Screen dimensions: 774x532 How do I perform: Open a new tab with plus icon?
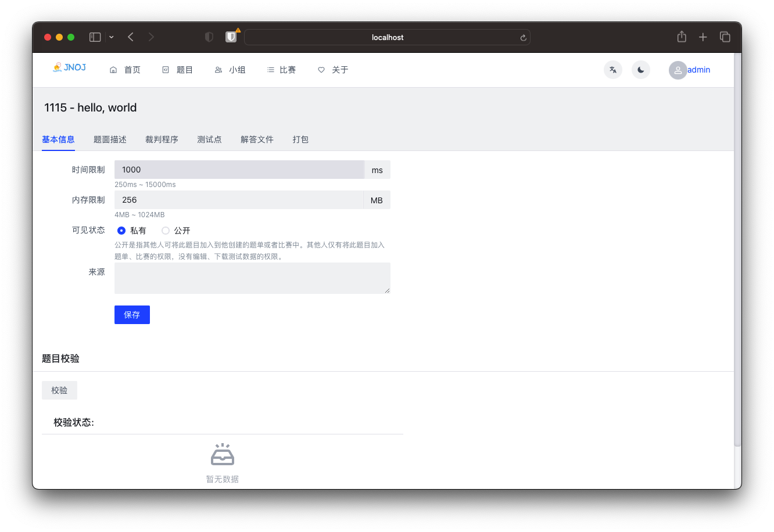coord(703,37)
